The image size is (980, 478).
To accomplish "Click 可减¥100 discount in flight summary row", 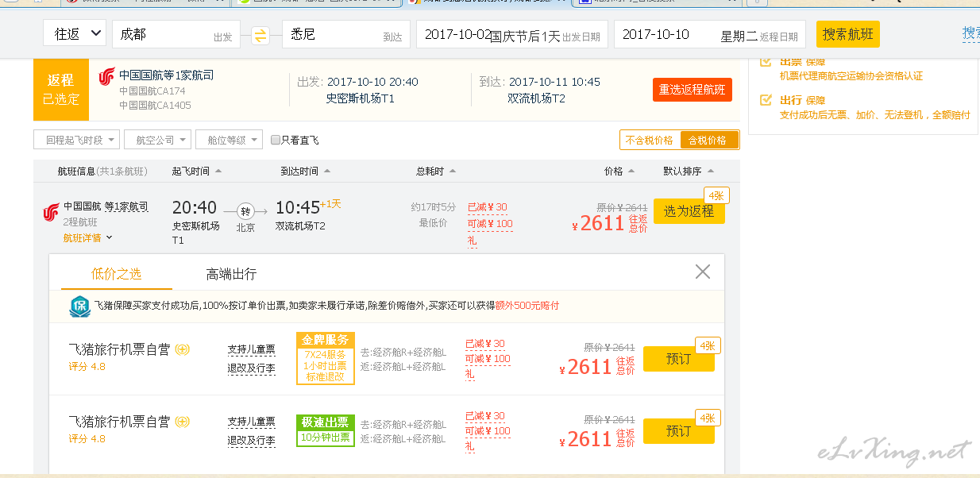I will point(490,224).
